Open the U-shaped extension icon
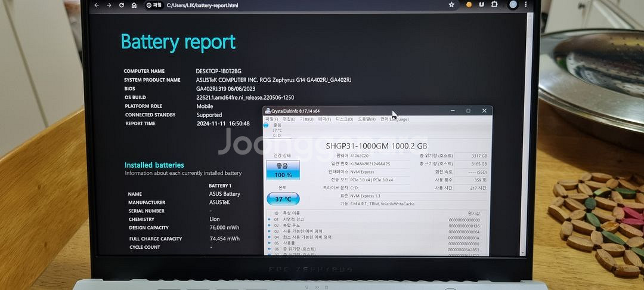 pyautogui.click(x=482, y=5)
